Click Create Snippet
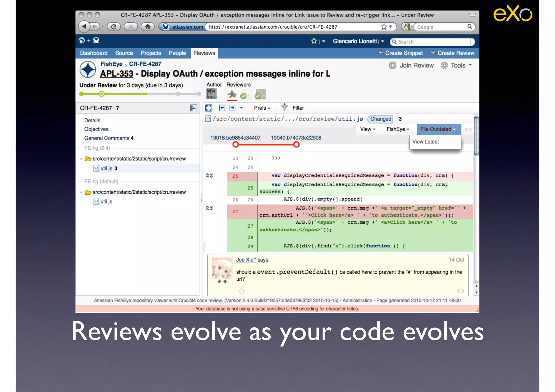 (401, 53)
